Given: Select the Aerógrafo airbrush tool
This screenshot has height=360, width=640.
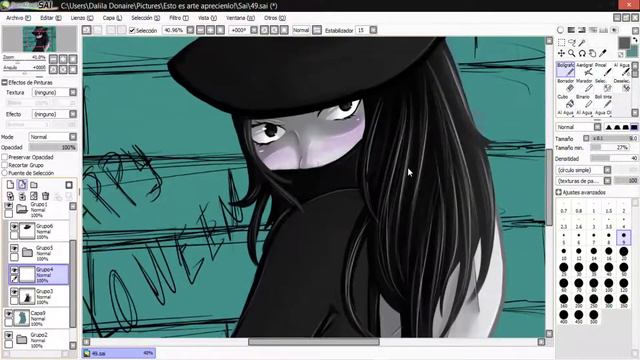Looking at the screenshot, I should [x=584, y=69].
